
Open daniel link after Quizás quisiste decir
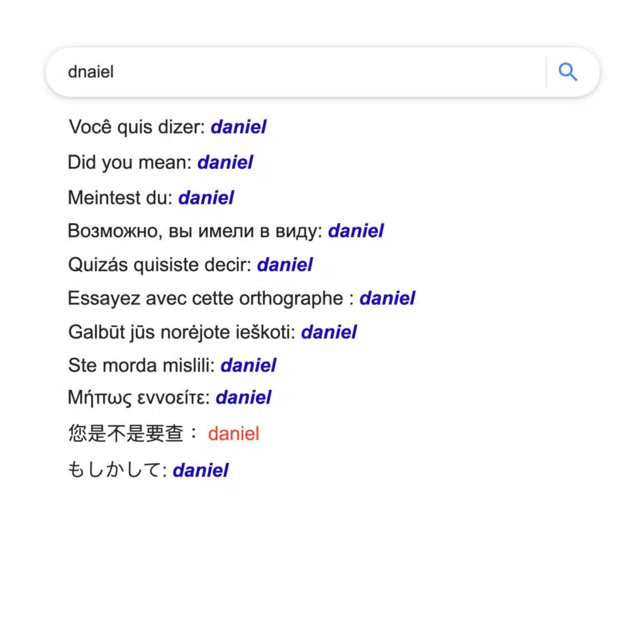(284, 265)
